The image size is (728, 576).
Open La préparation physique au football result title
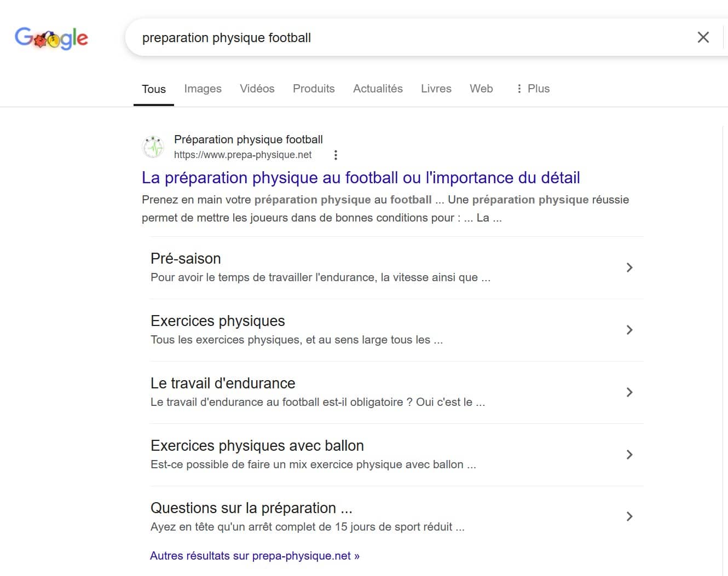point(361,178)
